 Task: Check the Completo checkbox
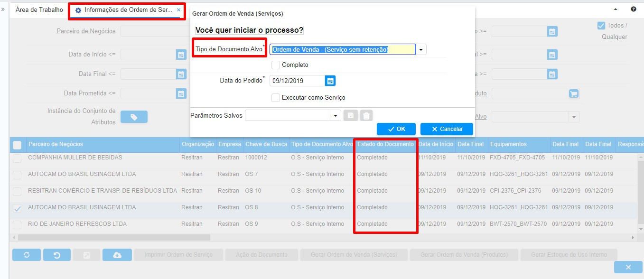click(x=276, y=65)
